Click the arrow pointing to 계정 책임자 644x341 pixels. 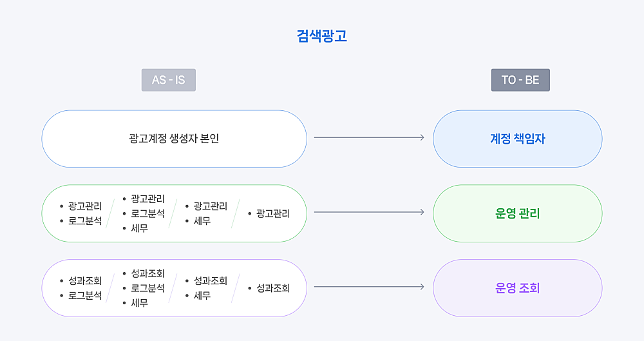369,137
